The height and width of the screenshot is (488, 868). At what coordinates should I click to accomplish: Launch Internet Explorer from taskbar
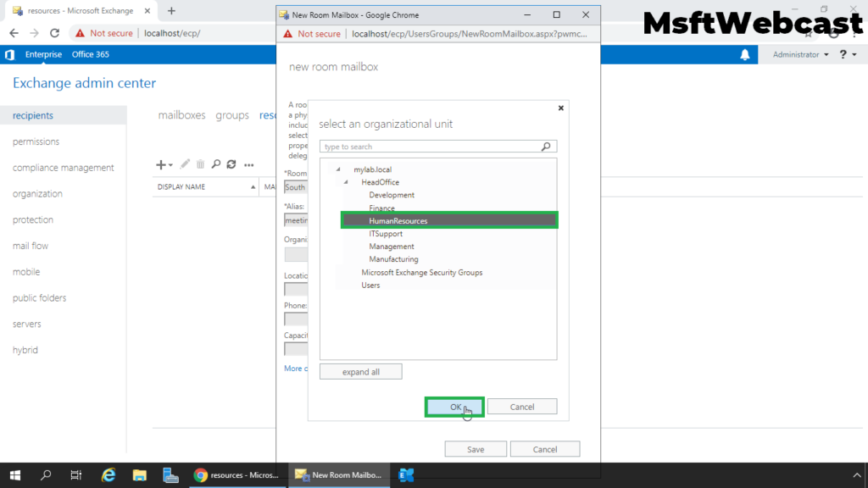108,475
